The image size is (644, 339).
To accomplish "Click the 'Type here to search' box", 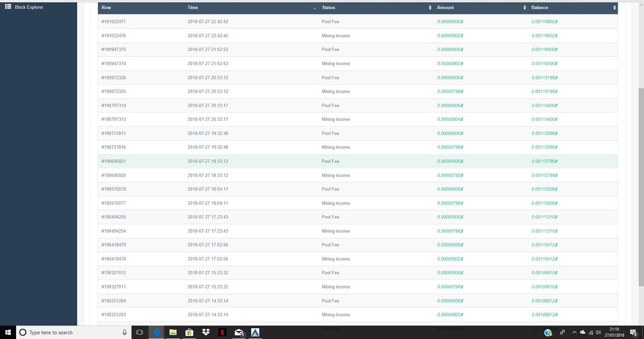I will point(74,333).
